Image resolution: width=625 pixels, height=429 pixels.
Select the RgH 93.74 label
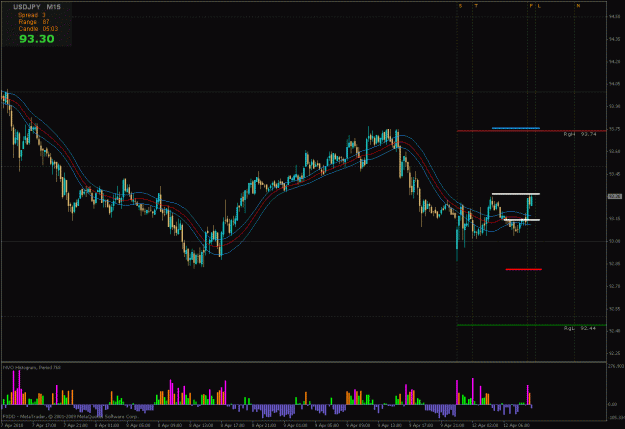(x=580, y=134)
